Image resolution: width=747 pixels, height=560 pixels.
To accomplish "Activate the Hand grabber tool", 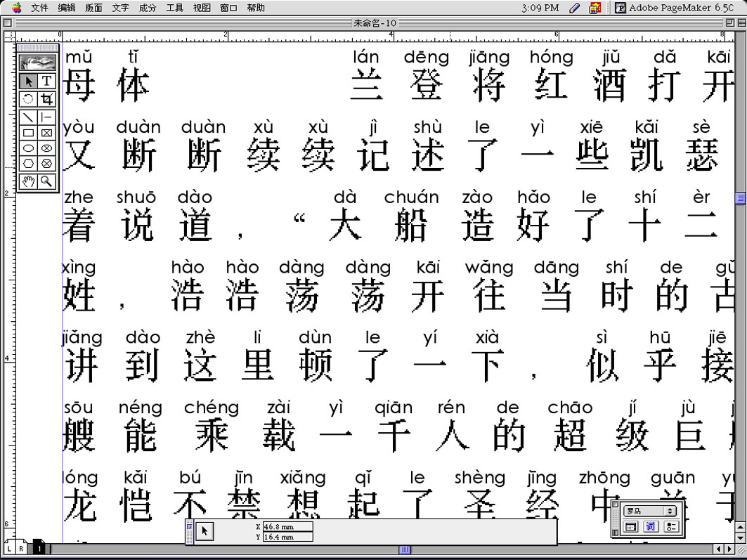I will tap(28, 181).
